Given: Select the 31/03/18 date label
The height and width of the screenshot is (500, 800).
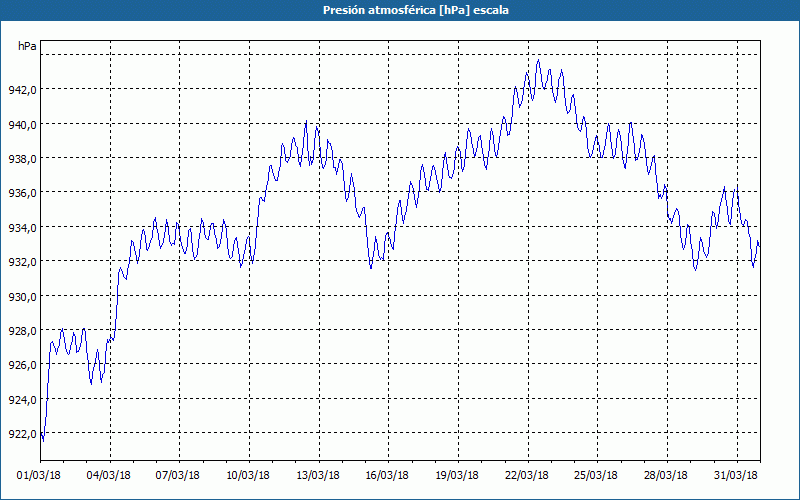Looking at the screenshot, I should point(736,476).
